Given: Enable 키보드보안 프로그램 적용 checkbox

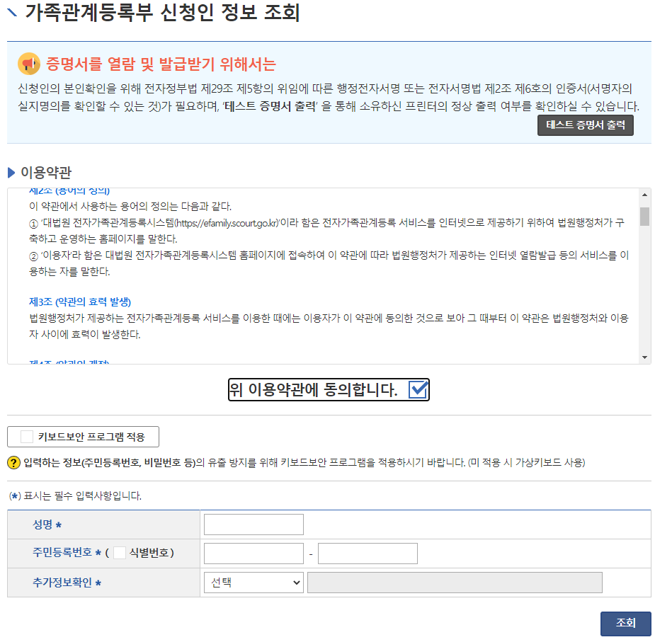Looking at the screenshot, I should point(27,437).
